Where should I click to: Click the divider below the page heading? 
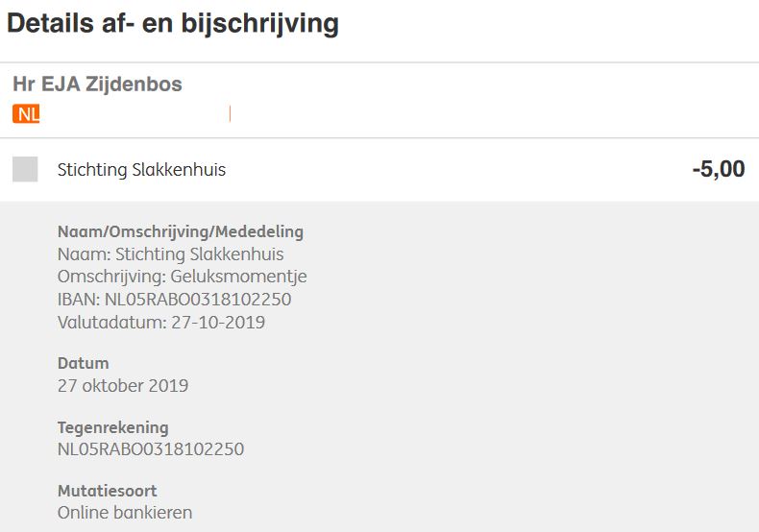click(x=379, y=62)
